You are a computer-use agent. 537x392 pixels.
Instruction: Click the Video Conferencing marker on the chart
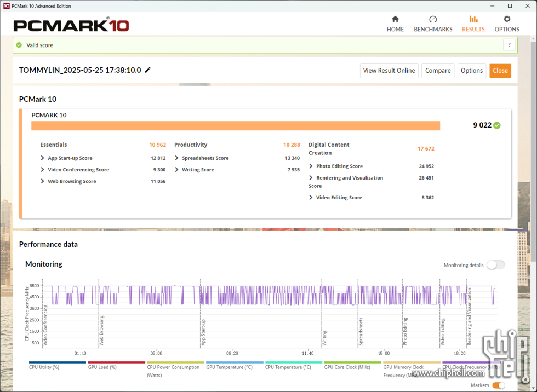tap(45, 325)
